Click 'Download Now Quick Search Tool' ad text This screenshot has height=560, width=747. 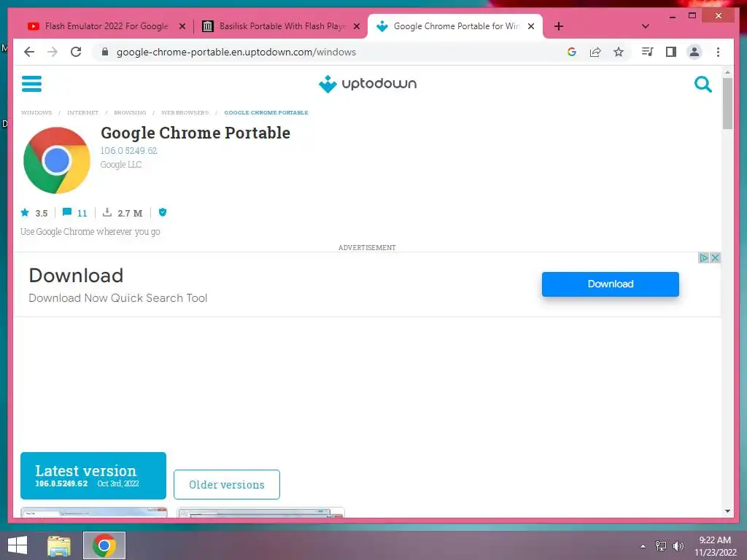118,298
